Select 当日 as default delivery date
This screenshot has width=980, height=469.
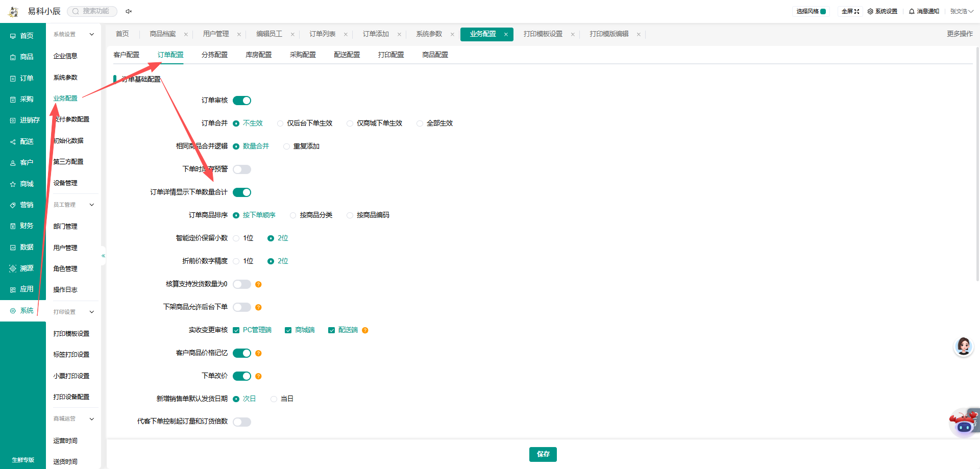[x=282, y=399]
